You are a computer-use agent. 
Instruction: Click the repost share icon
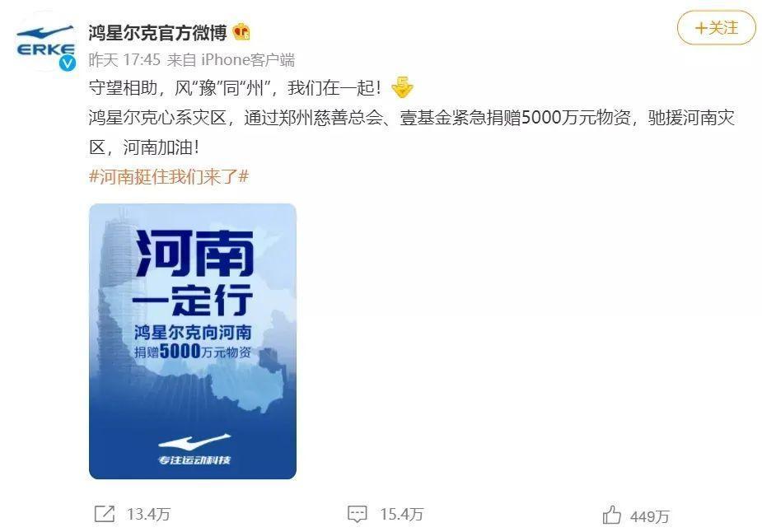coord(105,514)
